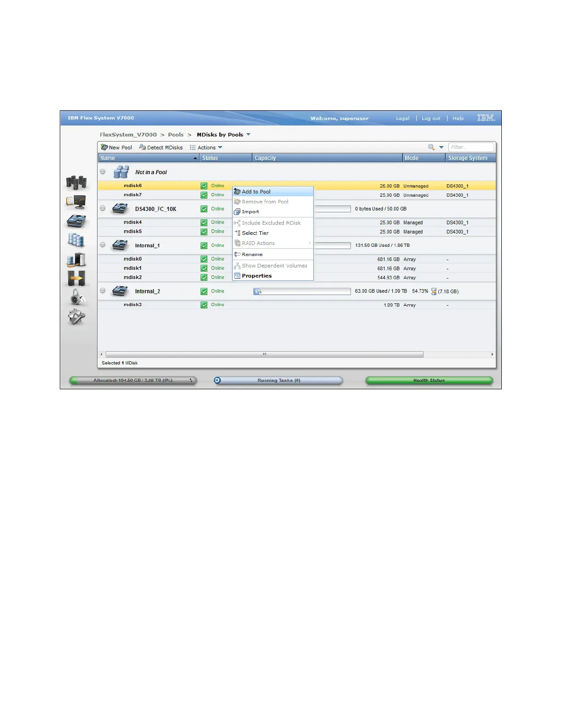Open the RAID Actions submenu
Screen dimensions: 563x728
pos(273,243)
